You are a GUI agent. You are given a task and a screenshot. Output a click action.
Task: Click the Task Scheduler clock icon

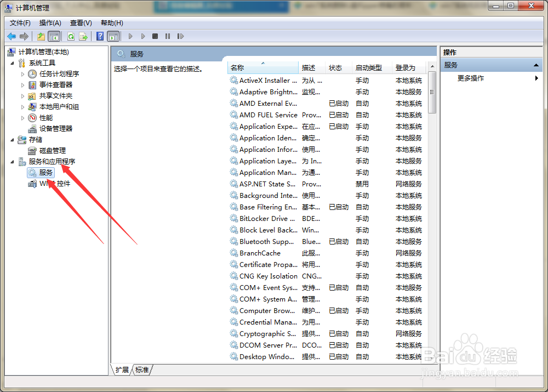[x=32, y=74]
